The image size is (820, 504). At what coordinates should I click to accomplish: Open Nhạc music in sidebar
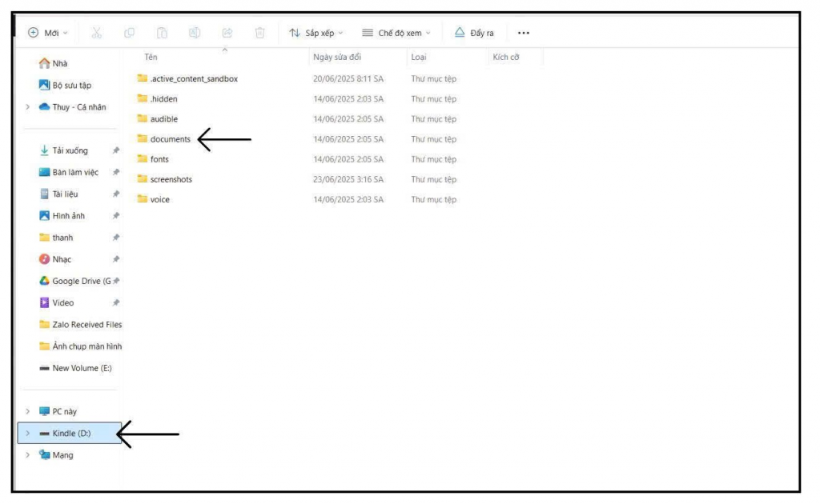[55, 259]
